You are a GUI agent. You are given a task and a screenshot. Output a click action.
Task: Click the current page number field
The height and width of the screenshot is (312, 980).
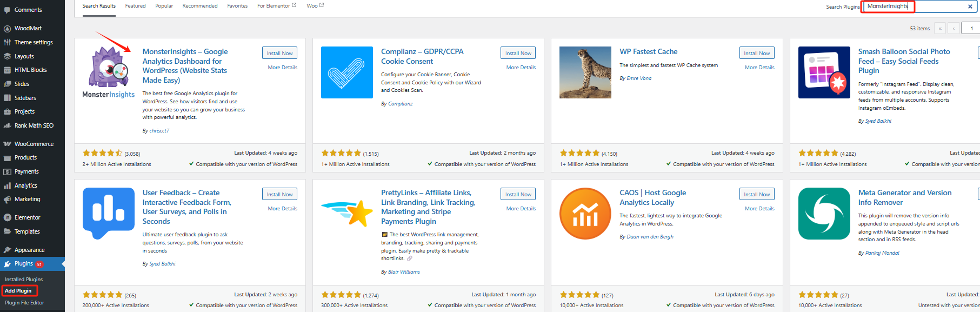(x=971, y=28)
